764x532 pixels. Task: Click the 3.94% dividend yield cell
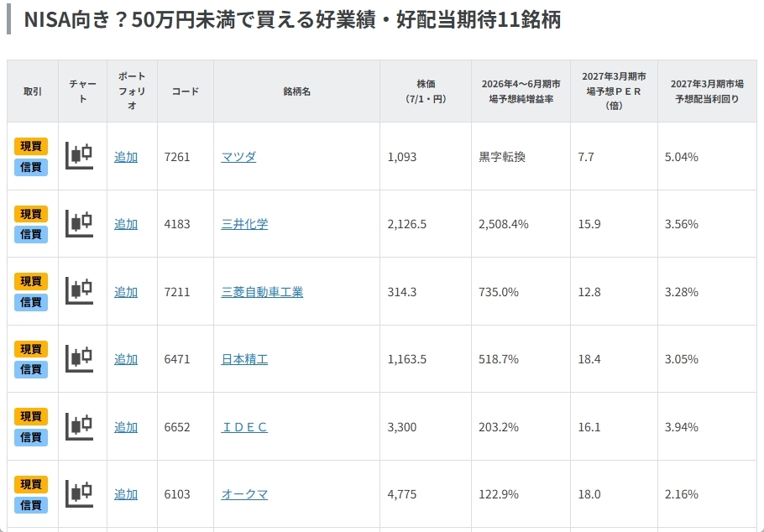(707, 426)
